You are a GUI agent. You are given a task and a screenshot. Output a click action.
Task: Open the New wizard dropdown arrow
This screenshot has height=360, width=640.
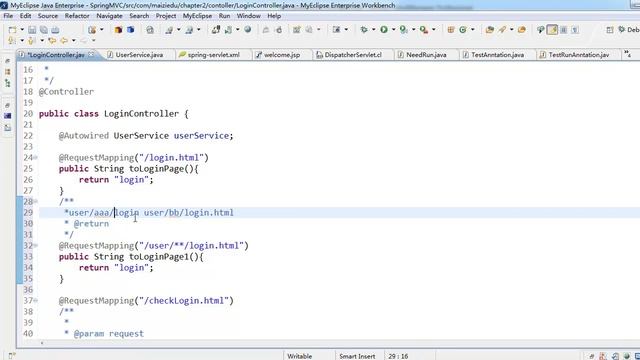(x=22, y=30)
